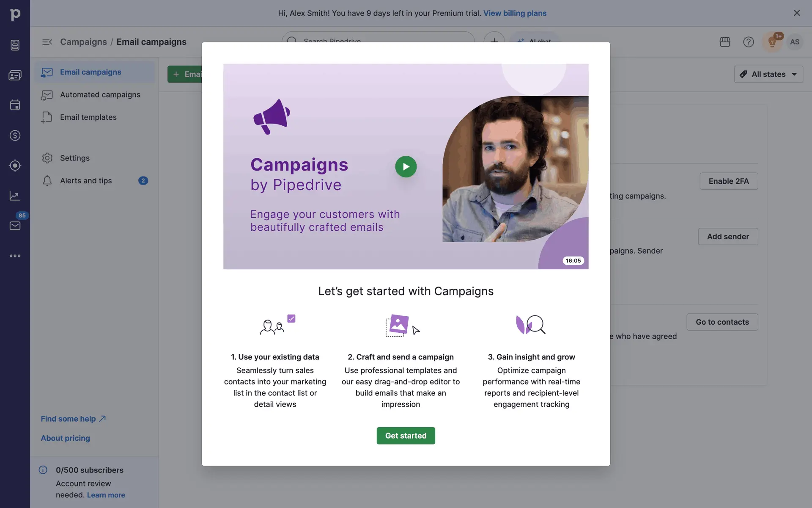812x508 pixels.
Task: Open Insights chart icon in sidebar
Action: pos(15,196)
